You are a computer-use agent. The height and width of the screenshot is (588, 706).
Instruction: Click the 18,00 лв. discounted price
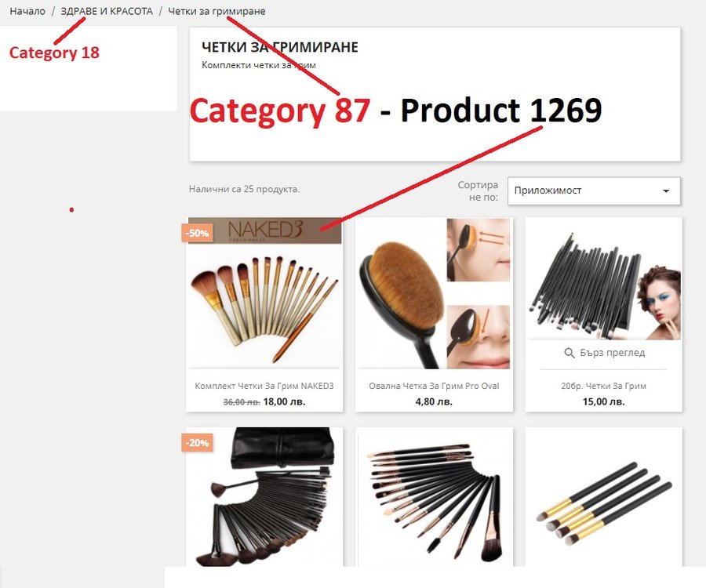tap(284, 401)
